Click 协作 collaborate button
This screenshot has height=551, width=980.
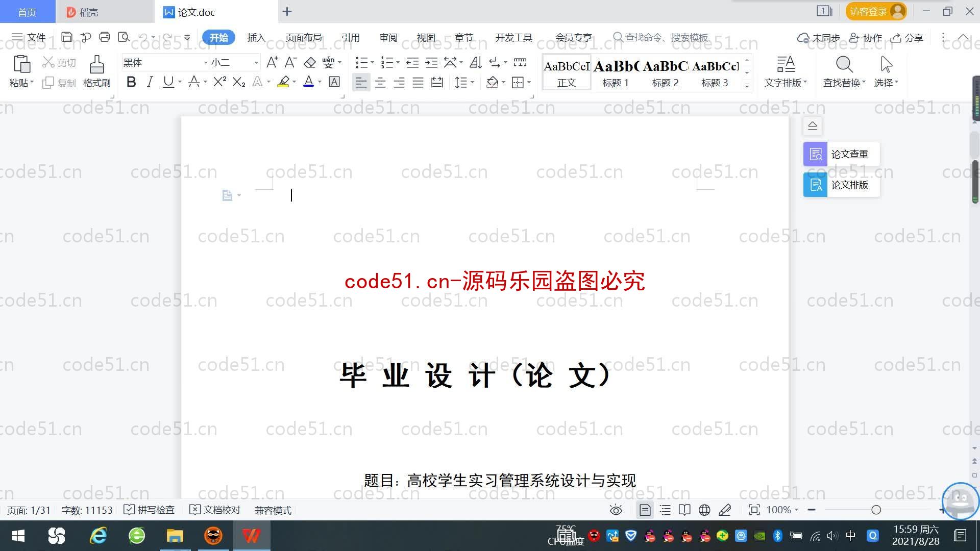click(x=866, y=38)
